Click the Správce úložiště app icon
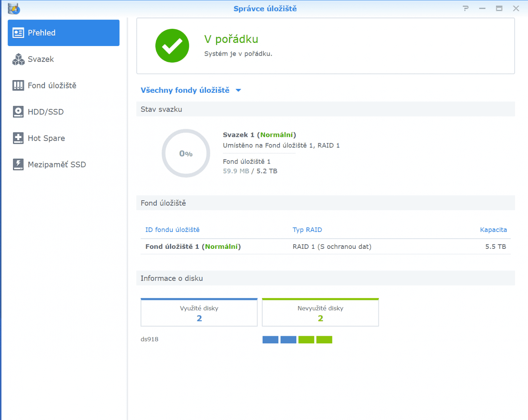The height and width of the screenshot is (420, 528). point(14,8)
